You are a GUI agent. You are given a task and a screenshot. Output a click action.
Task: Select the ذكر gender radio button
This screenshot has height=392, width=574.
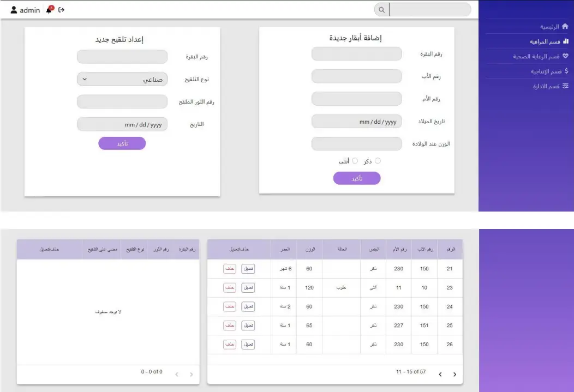(x=378, y=161)
